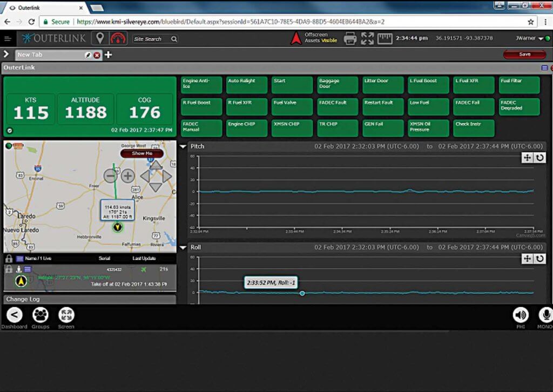Click the XMSN Oil Pressure indicator
Screen dimensions: 553x392
click(428, 129)
